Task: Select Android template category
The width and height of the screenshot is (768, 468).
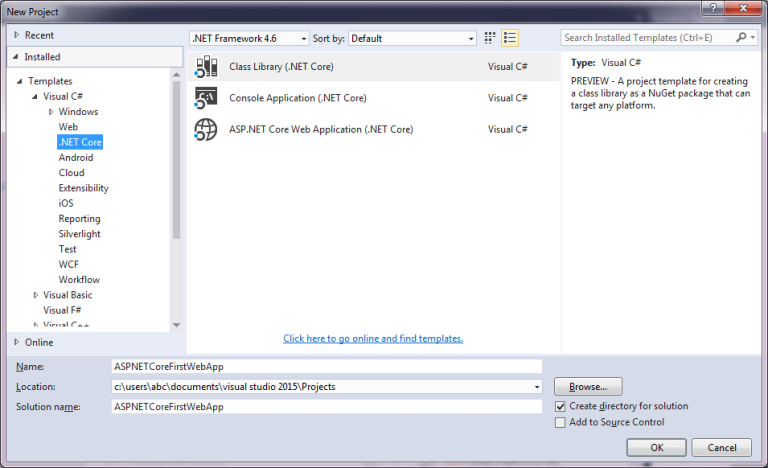Action: click(x=76, y=157)
